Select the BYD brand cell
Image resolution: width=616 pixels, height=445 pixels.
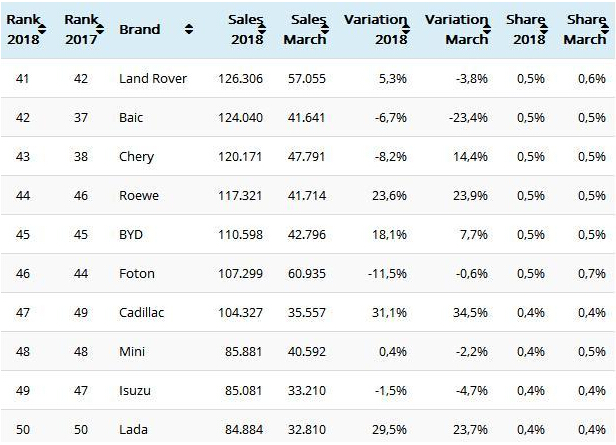[x=131, y=235]
